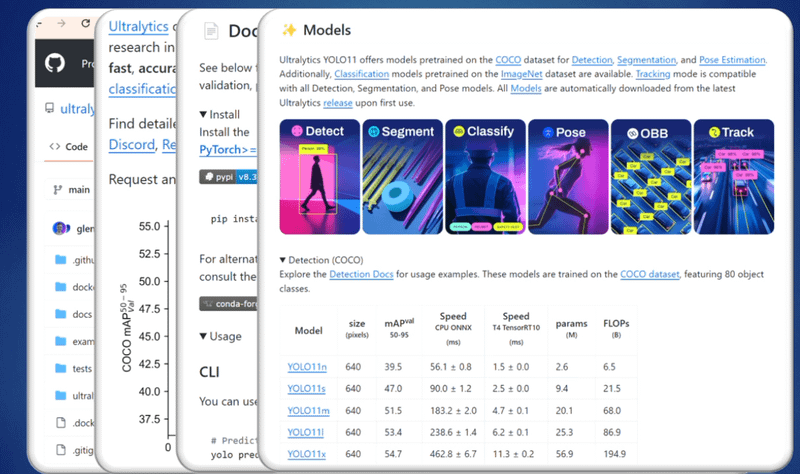Click the tests folder icon

(x=59, y=369)
